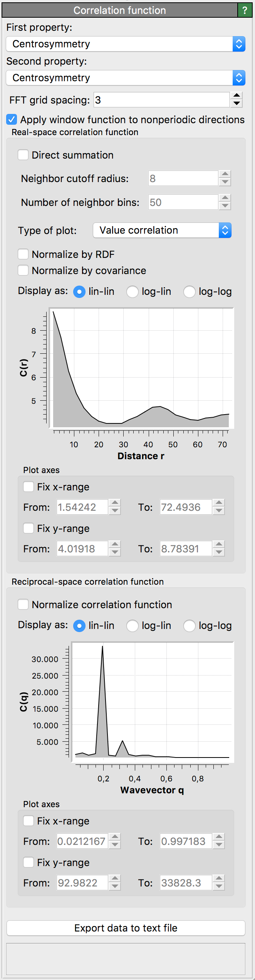Expand the Type of plot dropdown
Viewport: 255px width, 980px height.
click(162, 231)
